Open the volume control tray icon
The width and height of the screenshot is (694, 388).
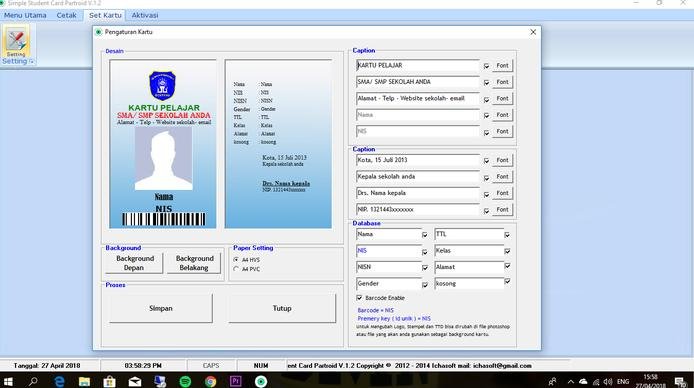click(608, 381)
